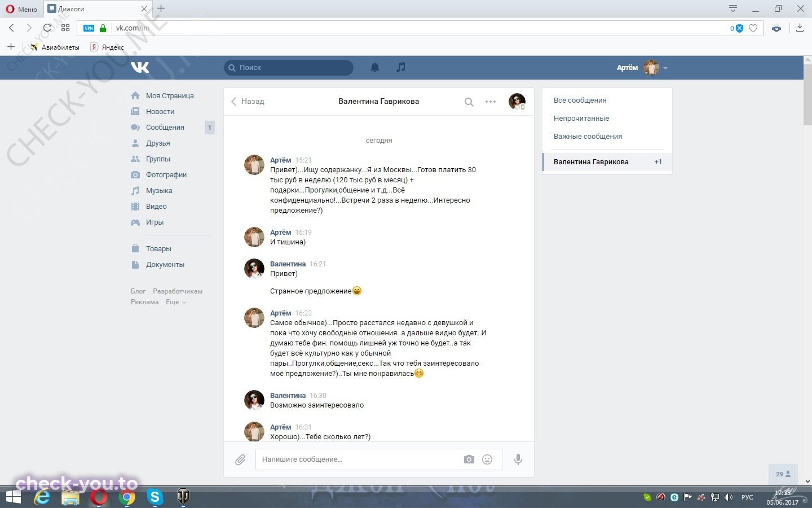812x508 pixels.
Task: Open Skype from the taskbar
Action: (x=155, y=497)
